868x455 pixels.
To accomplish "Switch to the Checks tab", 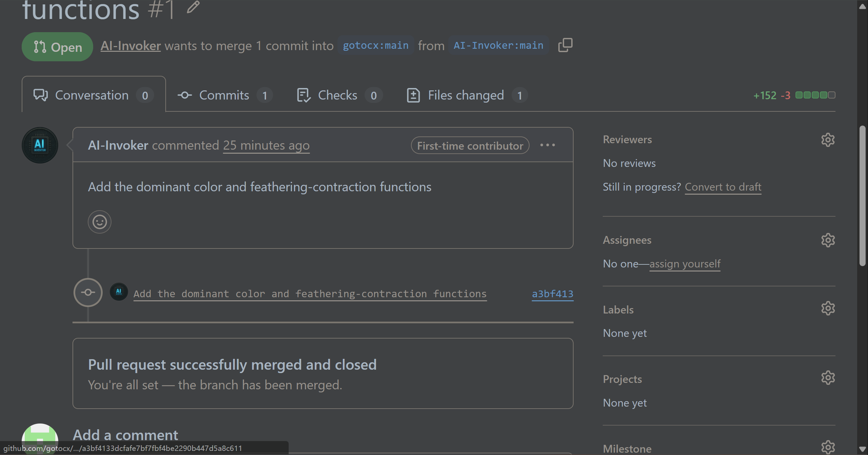I will 340,95.
